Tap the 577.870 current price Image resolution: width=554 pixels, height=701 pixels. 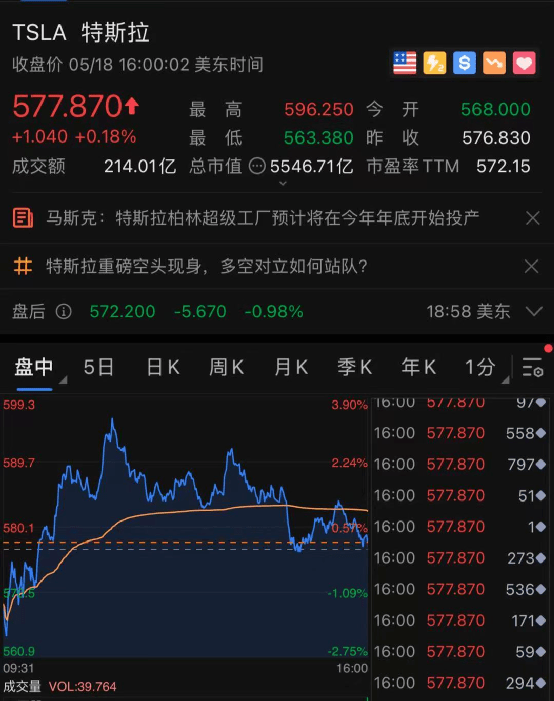(x=67, y=106)
